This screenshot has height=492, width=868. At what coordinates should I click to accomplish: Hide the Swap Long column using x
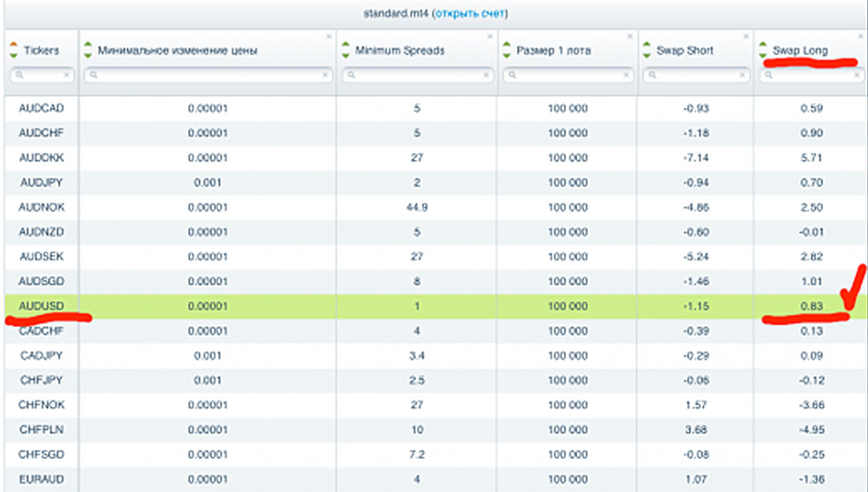(861, 36)
